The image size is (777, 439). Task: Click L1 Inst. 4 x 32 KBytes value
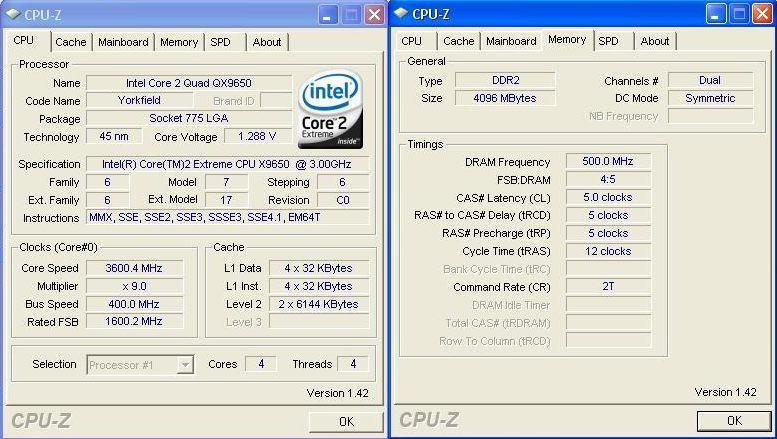pos(319,286)
